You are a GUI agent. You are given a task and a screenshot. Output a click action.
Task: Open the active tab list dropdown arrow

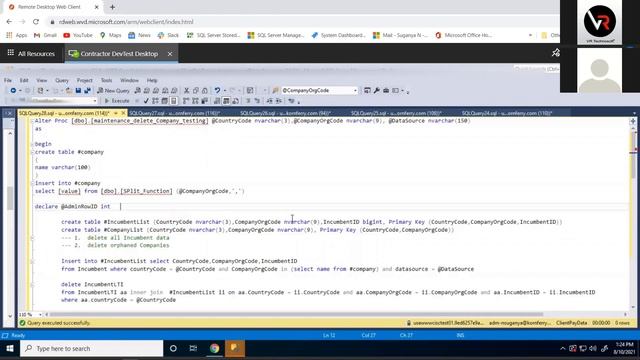click(x=634, y=113)
